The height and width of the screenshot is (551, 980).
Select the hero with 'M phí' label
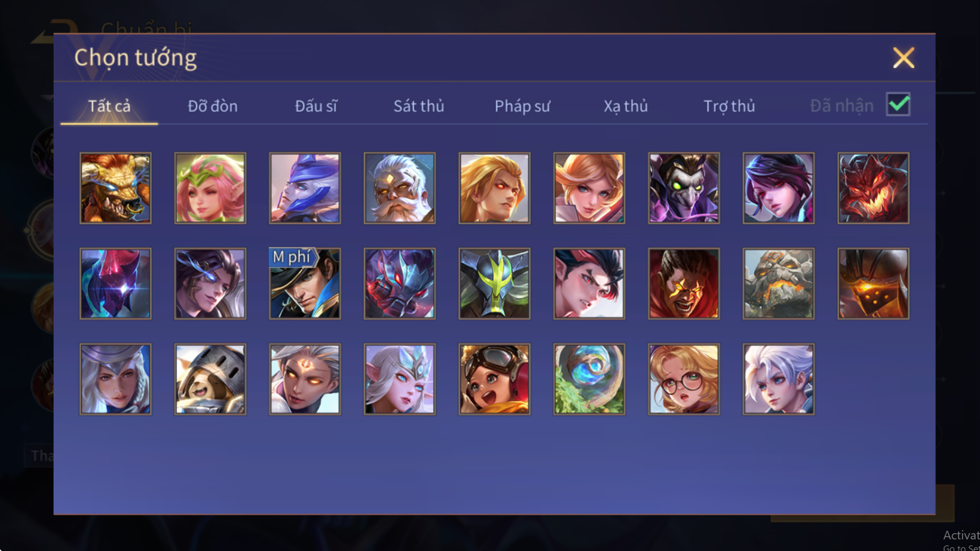pos(304,283)
